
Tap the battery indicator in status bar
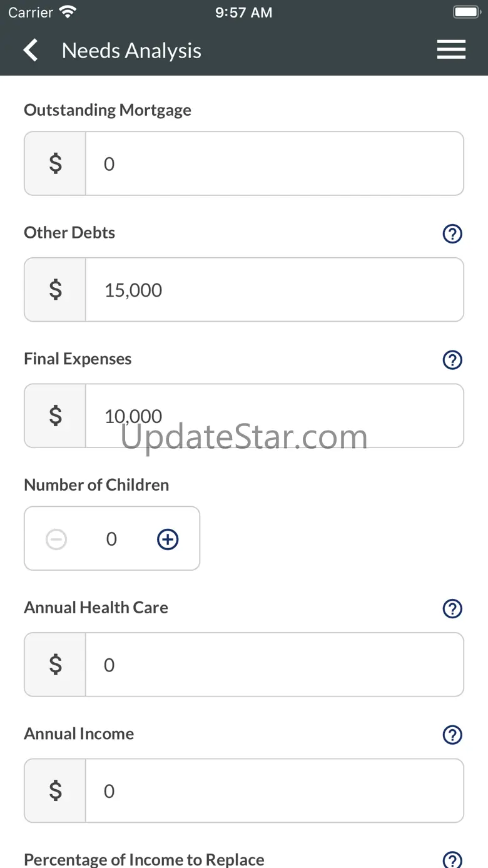click(466, 13)
